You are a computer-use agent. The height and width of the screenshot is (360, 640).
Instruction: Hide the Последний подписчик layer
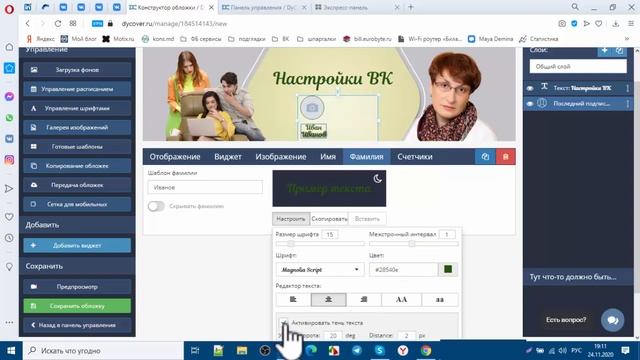pyautogui.click(x=530, y=104)
